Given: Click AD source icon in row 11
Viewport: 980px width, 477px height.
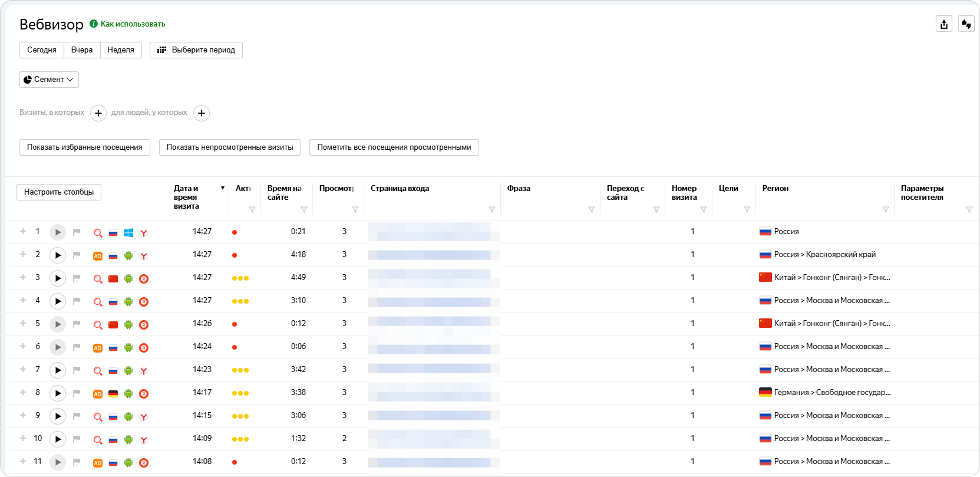Looking at the screenshot, I should point(98,463).
